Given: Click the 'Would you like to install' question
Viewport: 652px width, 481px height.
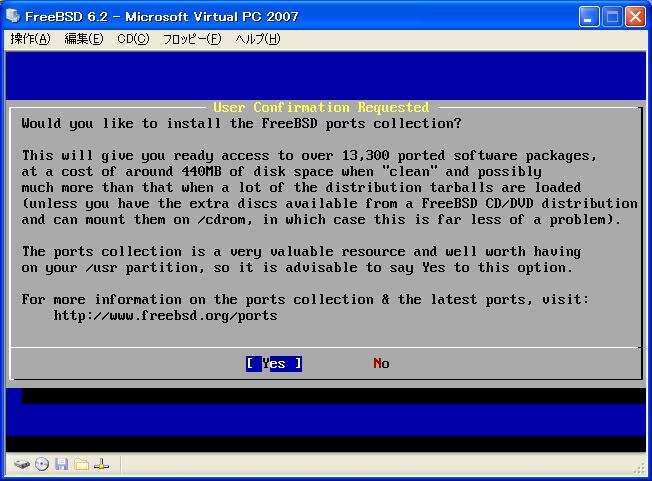Looking at the screenshot, I should pyautogui.click(x=241, y=123).
